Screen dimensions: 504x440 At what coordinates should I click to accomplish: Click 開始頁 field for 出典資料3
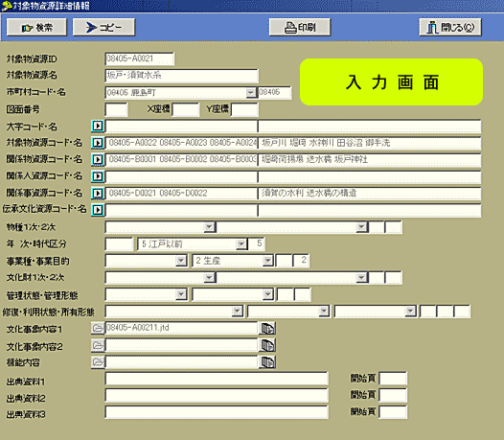(393, 412)
